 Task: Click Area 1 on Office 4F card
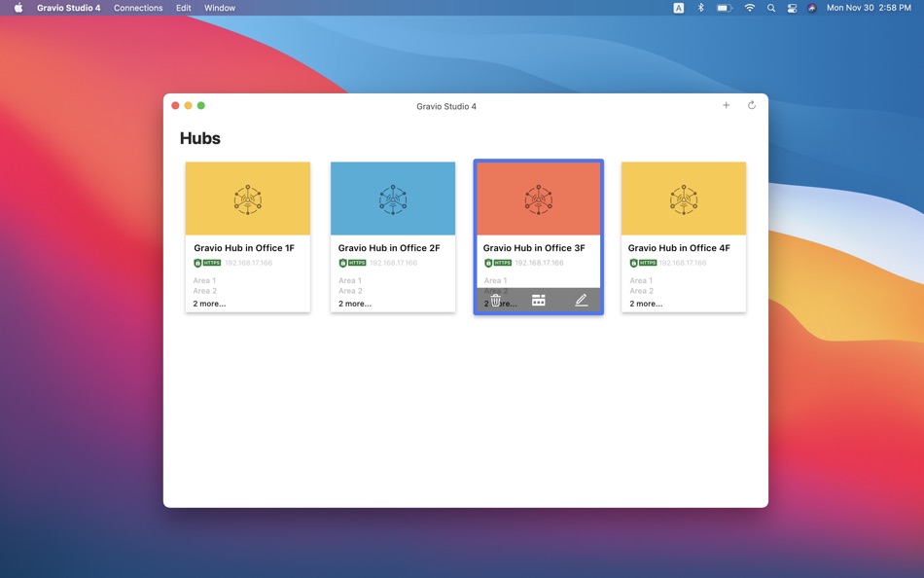[641, 281]
